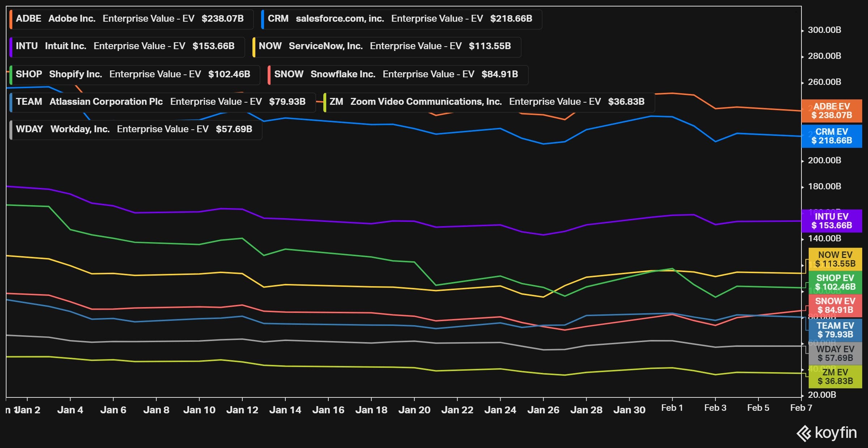Viewport: 868px width, 448px height.
Task: Click the SNOW Snowflake Inc. legend entry
Action: coord(397,74)
